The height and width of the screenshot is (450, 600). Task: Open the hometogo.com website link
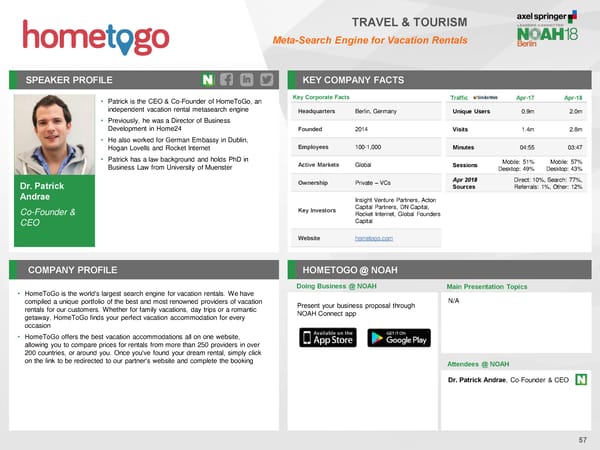[373, 238]
